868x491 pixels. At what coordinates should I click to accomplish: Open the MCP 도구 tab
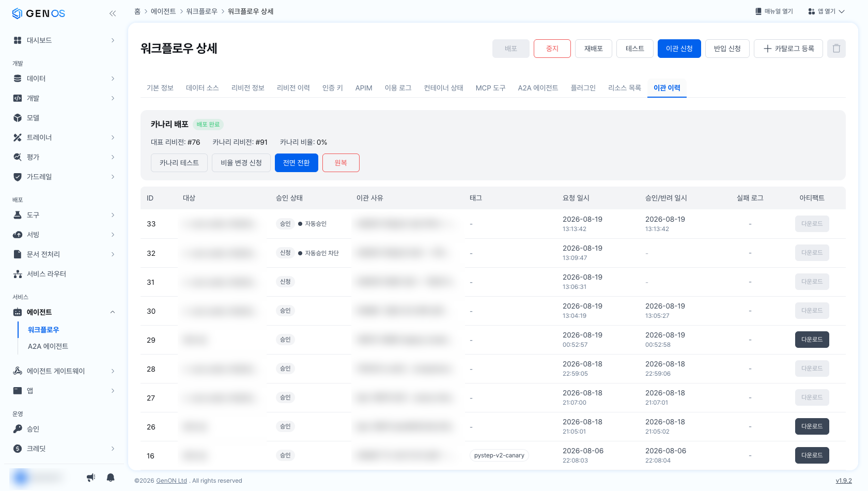click(491, 88)
